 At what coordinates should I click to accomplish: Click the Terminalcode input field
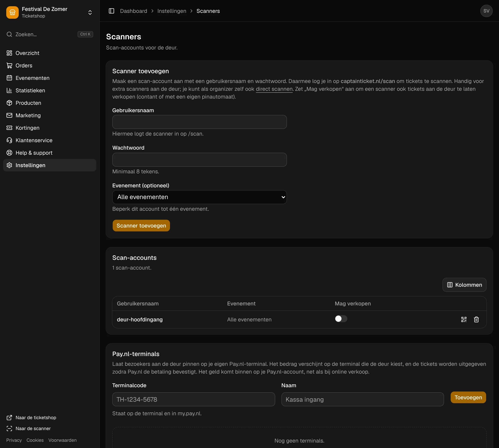point(194,399)
